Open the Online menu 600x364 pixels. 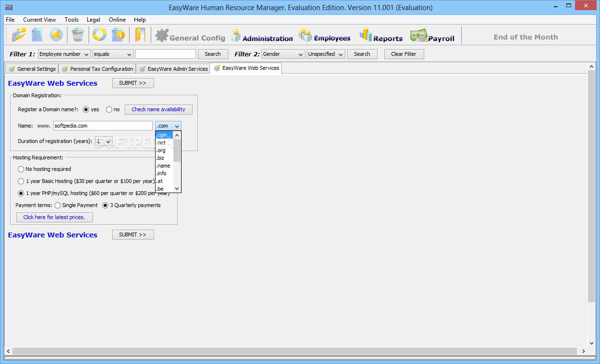[117, 20]
